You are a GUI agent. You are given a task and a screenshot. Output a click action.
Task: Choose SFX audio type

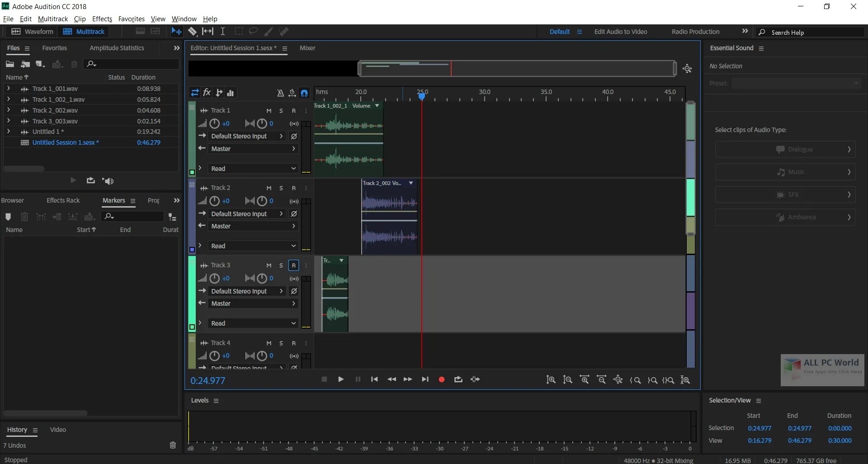[x=785, y=194]
